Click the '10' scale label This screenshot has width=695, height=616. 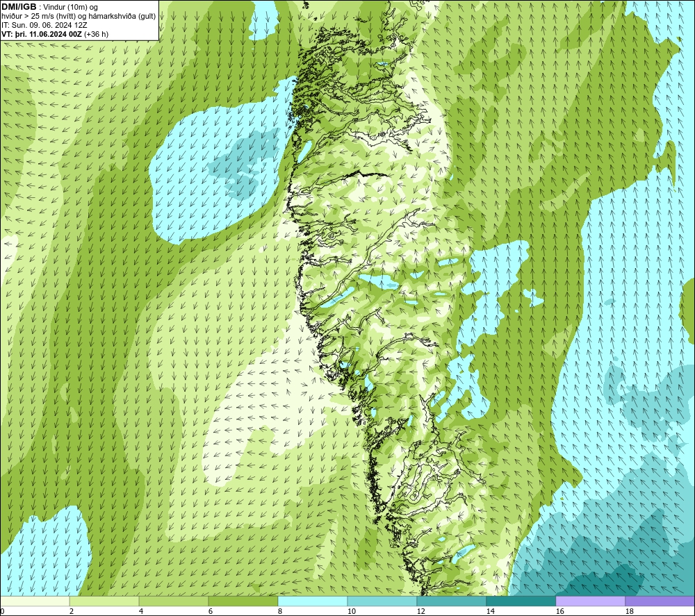click(351, 612)
